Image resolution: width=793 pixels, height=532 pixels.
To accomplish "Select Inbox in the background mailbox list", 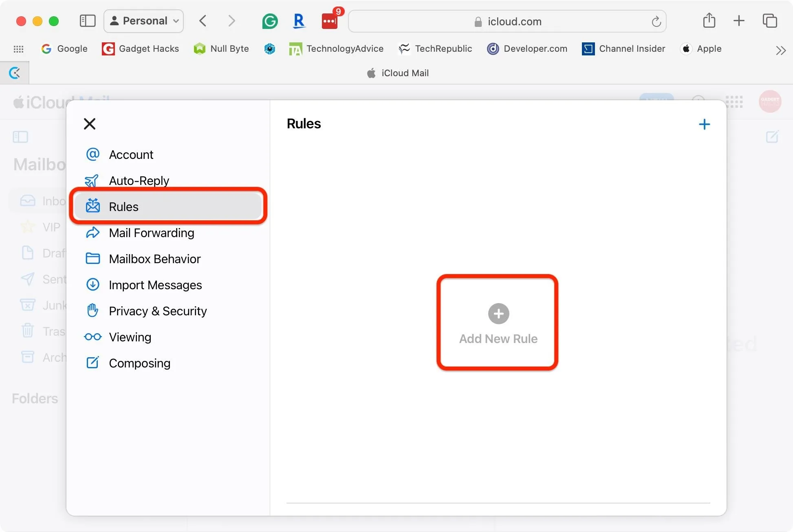I will click(37, 201).
